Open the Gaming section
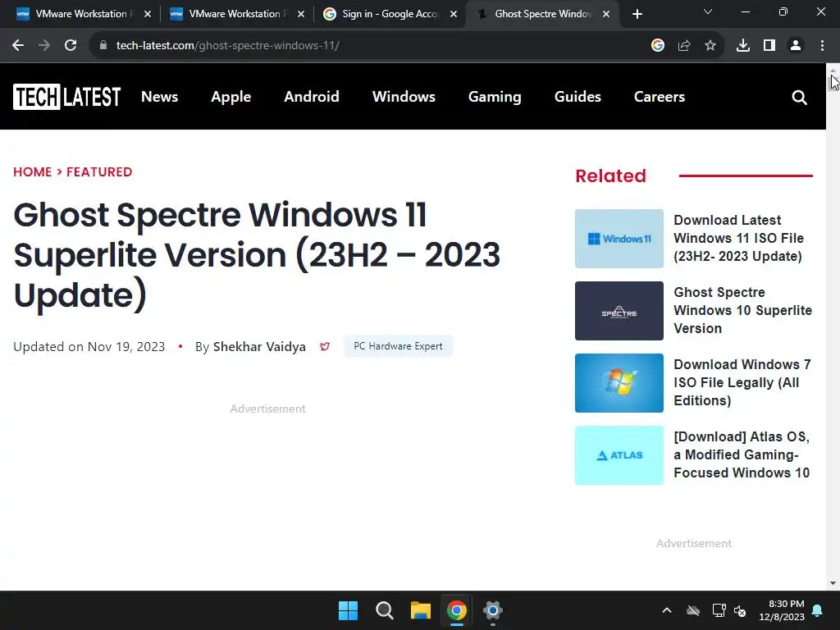840x630 pixels. (495, 97)
